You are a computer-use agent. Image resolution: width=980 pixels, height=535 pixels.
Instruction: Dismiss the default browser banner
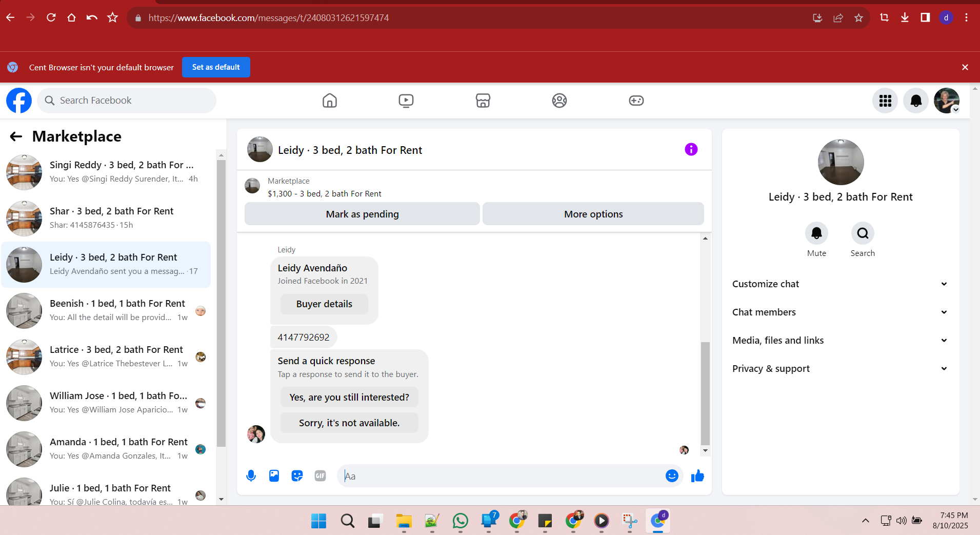coord(965,67)
